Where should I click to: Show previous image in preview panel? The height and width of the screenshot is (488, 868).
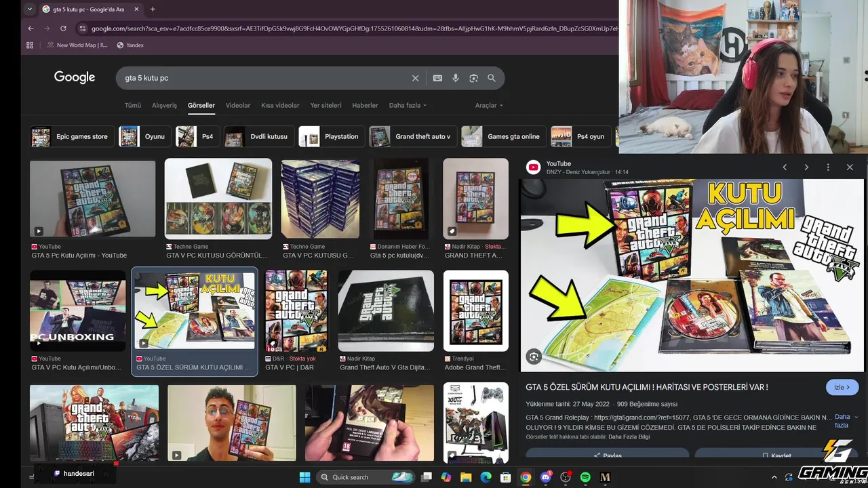click(785, 167)
